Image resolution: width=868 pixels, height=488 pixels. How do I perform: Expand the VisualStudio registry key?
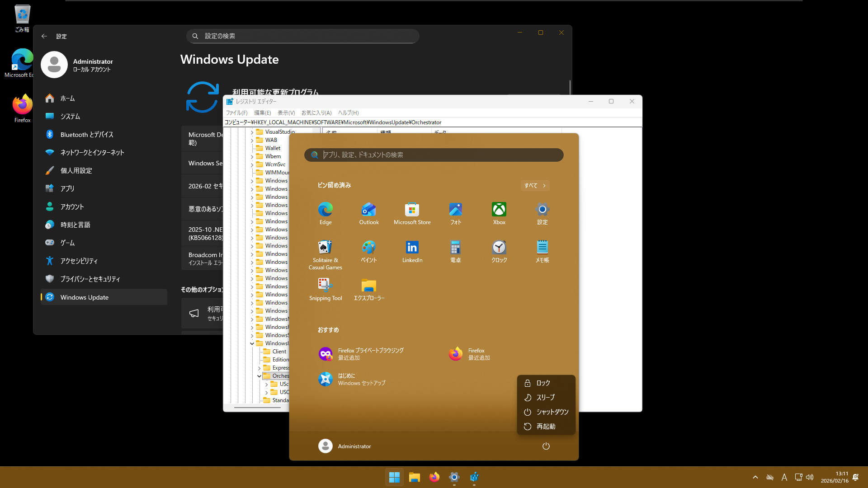[x=252, y=132]
